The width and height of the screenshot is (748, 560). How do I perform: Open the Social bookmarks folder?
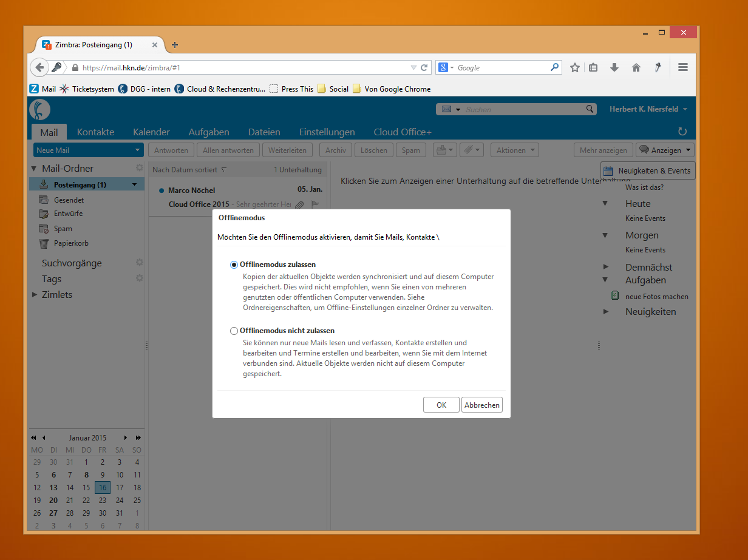(333, 89)
